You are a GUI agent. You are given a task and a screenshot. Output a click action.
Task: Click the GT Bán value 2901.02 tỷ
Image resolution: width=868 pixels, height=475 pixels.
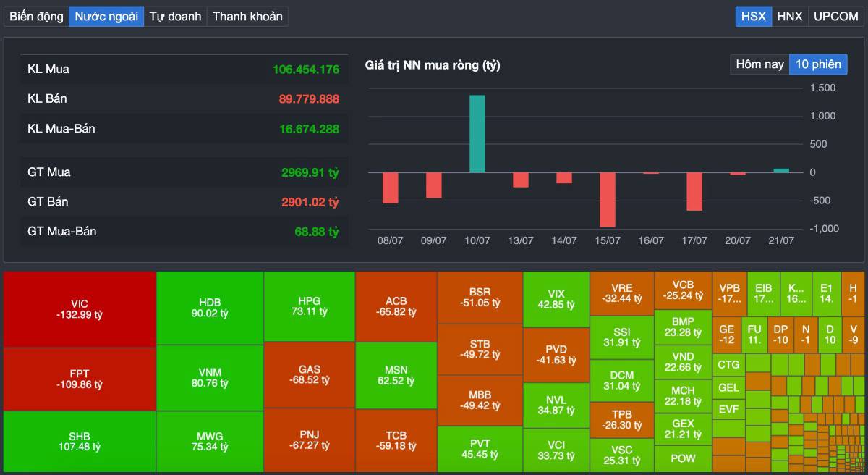[x=310, y=201]
